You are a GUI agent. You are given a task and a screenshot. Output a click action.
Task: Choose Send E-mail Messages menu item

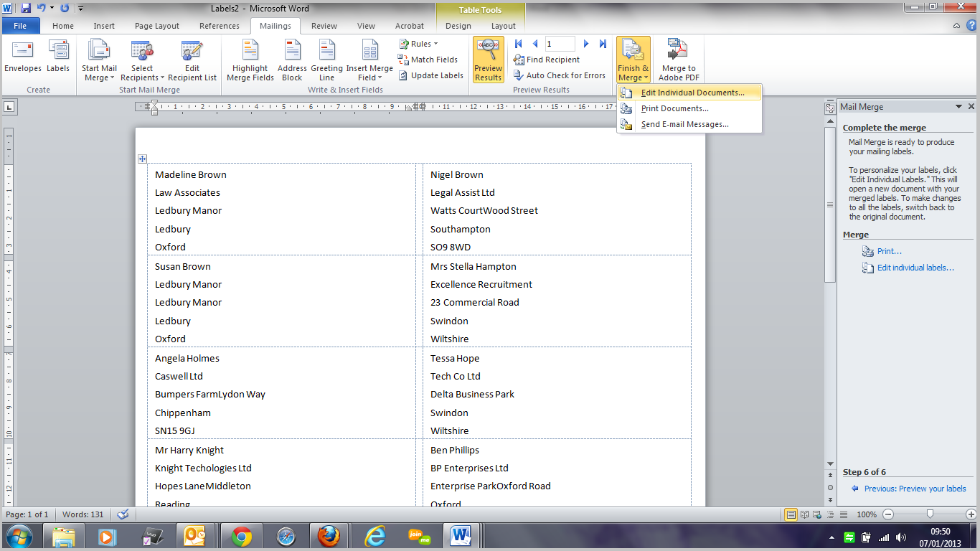click(689, 124)
